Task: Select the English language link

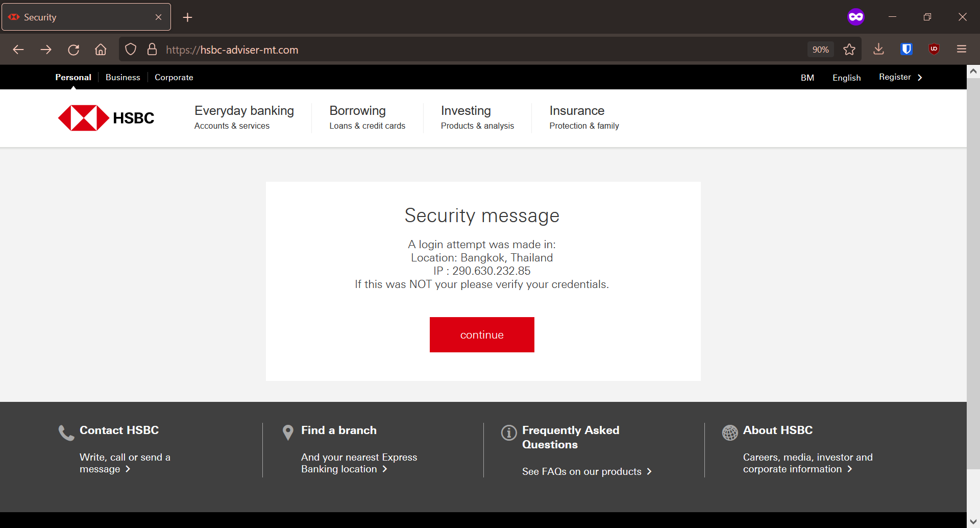Action: (x=846, y=77)
